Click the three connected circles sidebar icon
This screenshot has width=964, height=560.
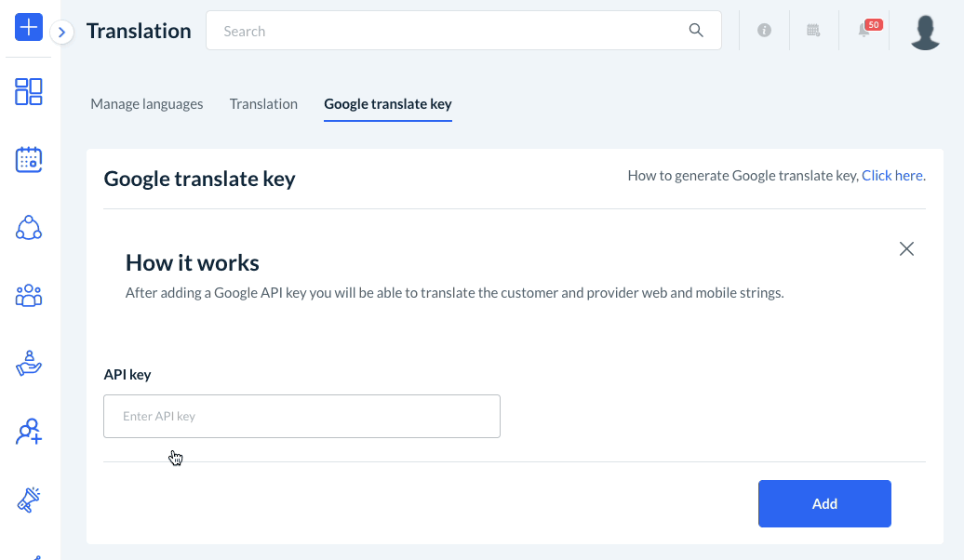29,228
